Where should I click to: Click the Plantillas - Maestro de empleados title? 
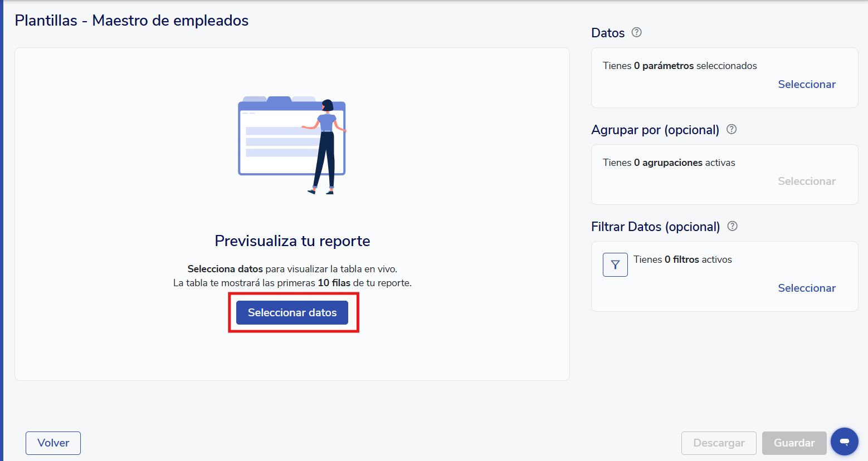coord(131,21)
